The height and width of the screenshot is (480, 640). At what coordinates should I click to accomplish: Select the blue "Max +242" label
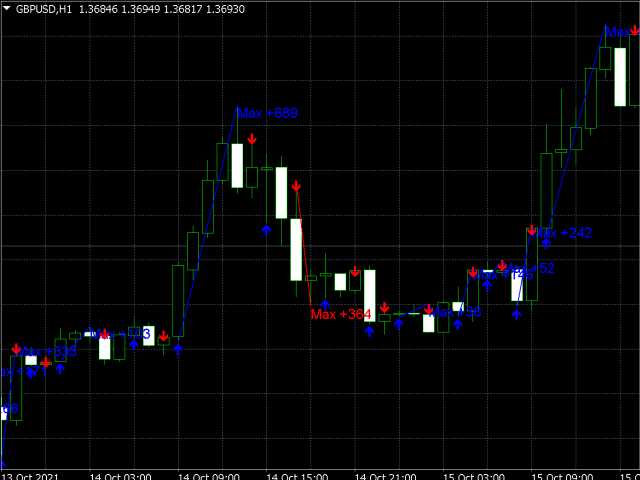point(562,233)
